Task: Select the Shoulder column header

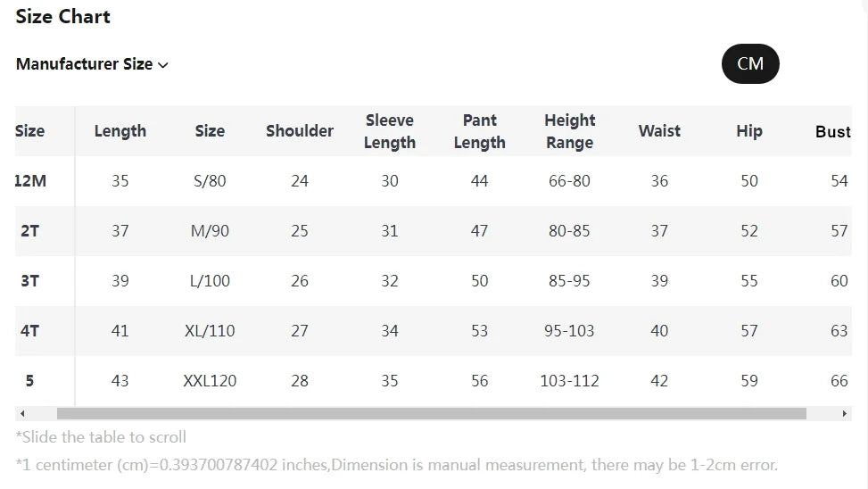Action: pyautogui.click(x=300, y=131)
